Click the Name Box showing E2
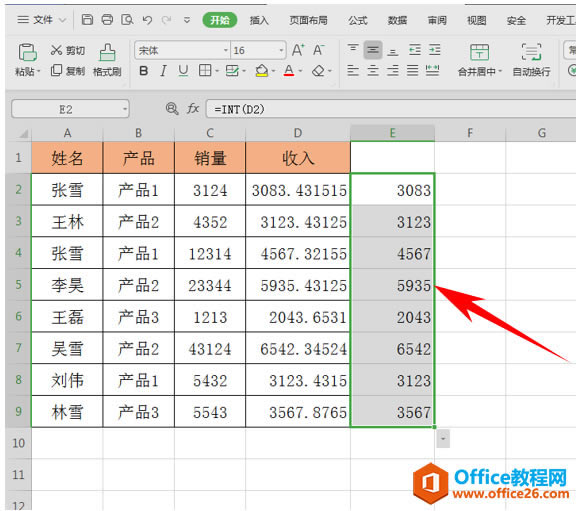Screen dimensions: 576x511 [x=66, y=109]
